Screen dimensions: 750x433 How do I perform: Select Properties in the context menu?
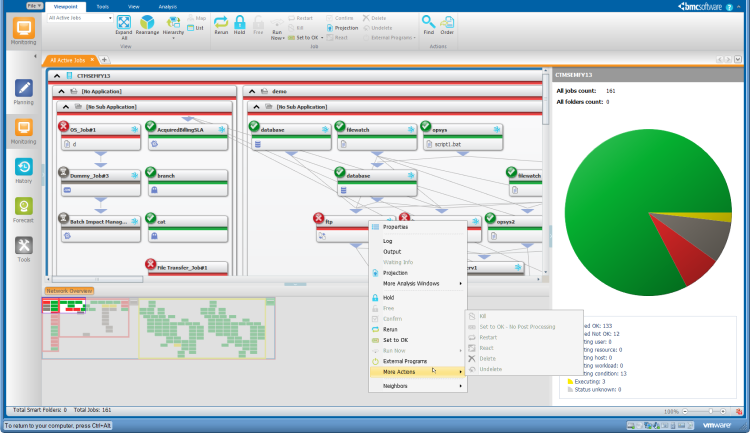[396, 227]
